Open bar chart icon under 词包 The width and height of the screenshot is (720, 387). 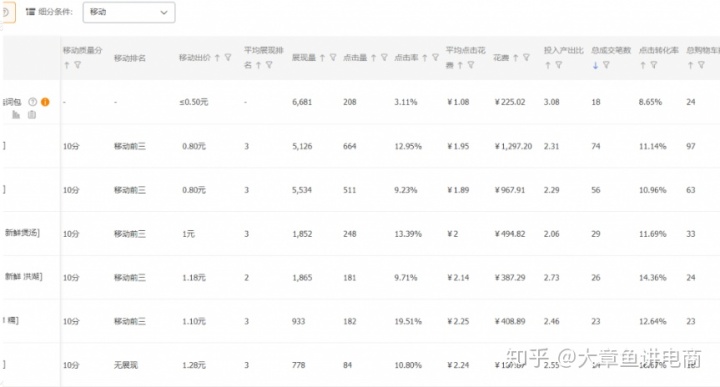(16, 115)
